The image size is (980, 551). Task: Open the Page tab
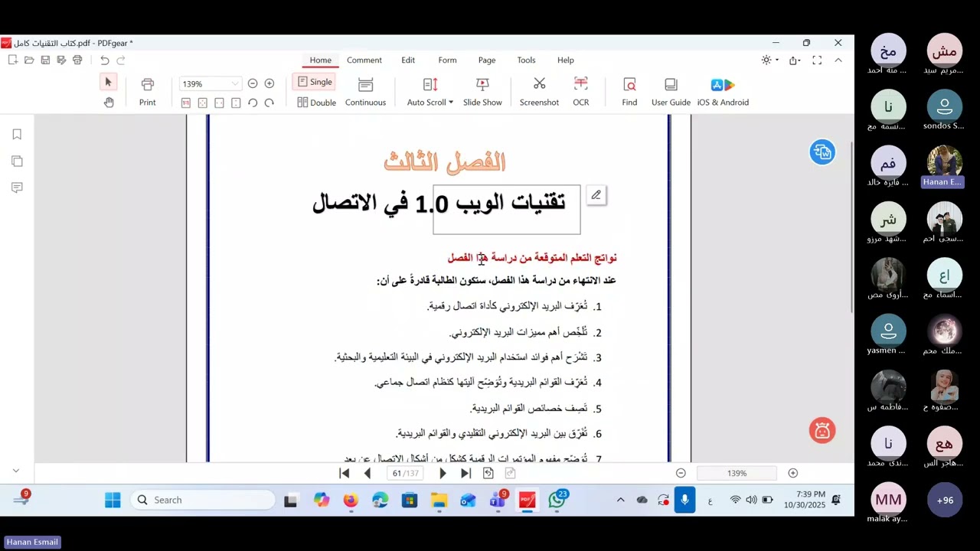pyautogui.click(x=487, y=60)
